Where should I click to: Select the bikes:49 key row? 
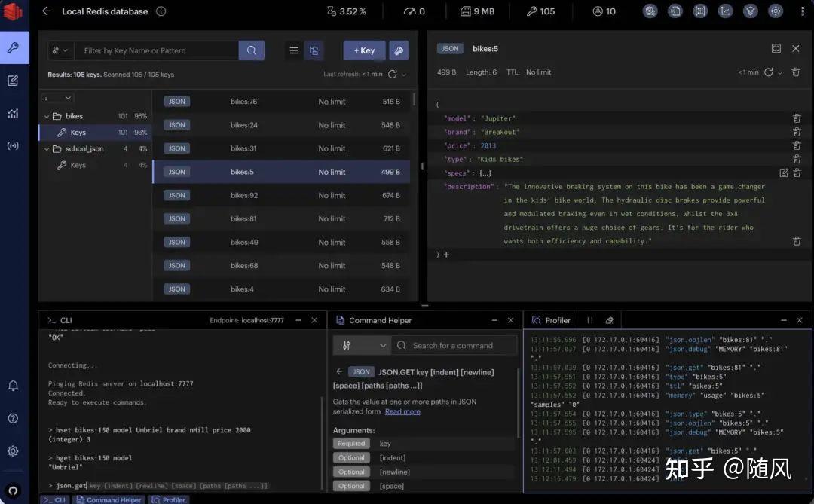click(281, 242)
